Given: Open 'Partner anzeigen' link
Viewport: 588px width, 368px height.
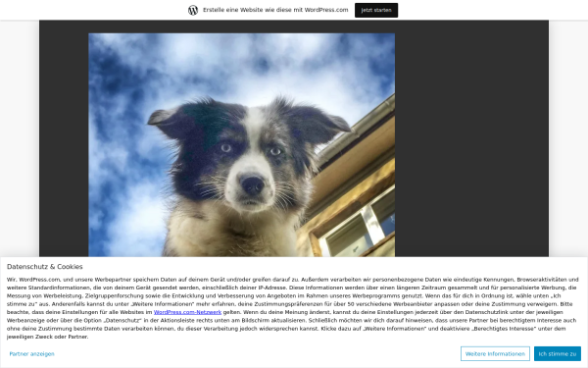Looking at the screenshot, I should 32,353.
